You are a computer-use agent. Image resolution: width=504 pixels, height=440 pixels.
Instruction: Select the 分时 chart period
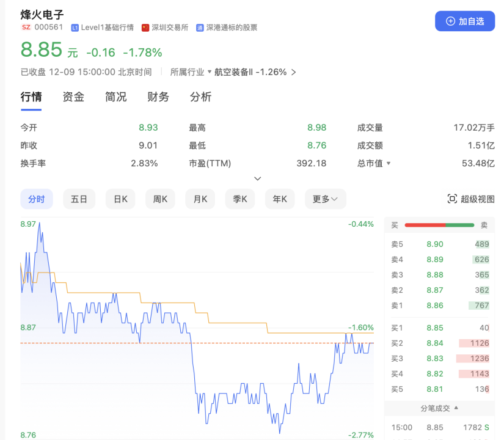coord(36,199)
